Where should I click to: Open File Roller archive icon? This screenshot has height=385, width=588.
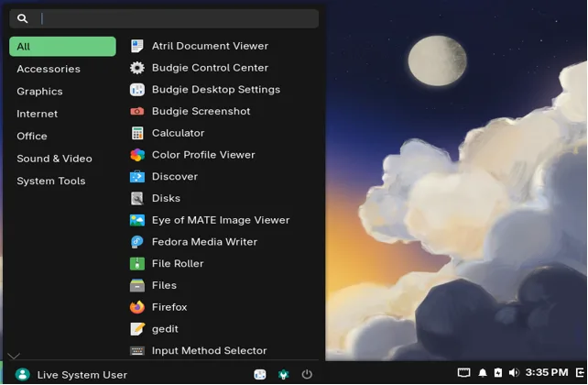[x=136, y=264]
